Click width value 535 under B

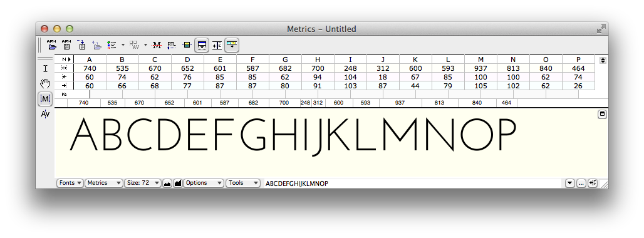tap(122, 68)
